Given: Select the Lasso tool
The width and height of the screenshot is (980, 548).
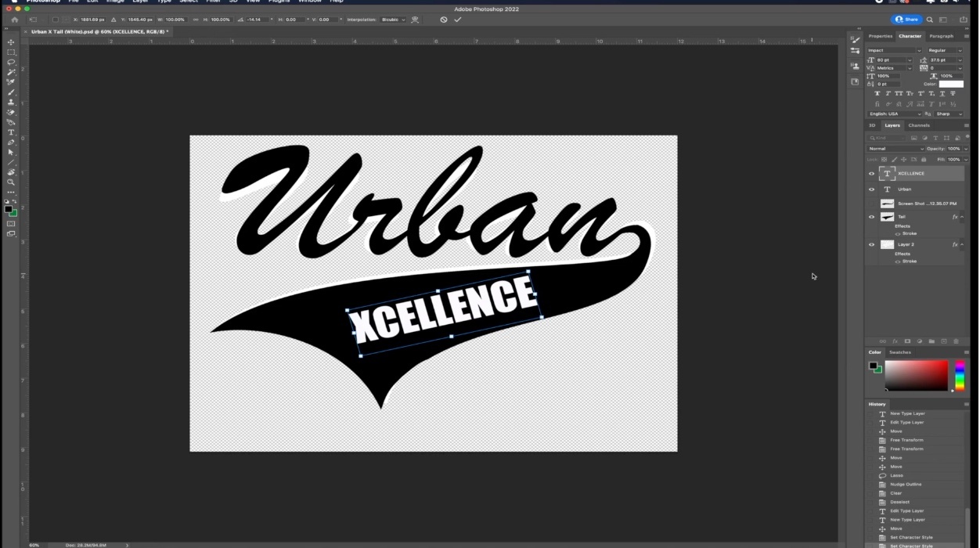Looking at the screenshot, I should 11,62.
